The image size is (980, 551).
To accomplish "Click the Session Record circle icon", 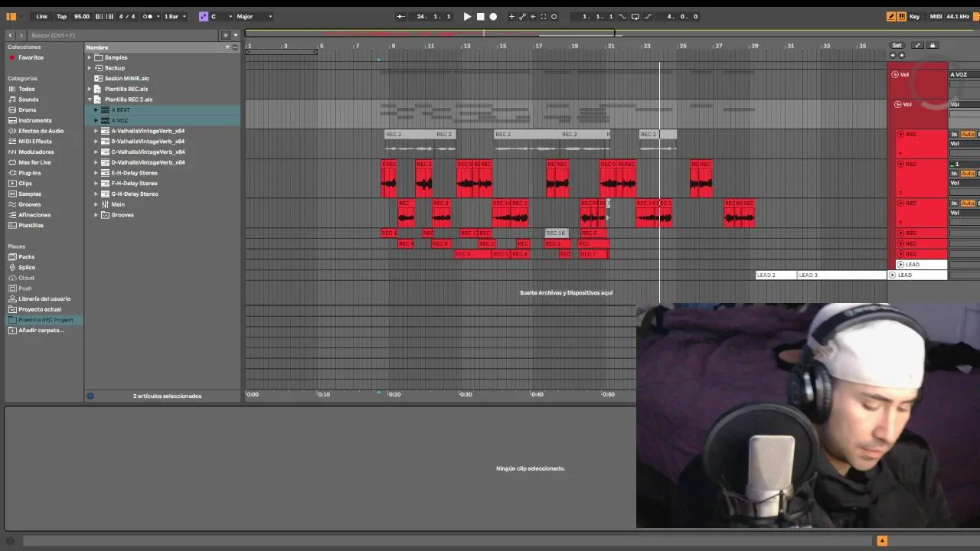I will click(554, 16).
